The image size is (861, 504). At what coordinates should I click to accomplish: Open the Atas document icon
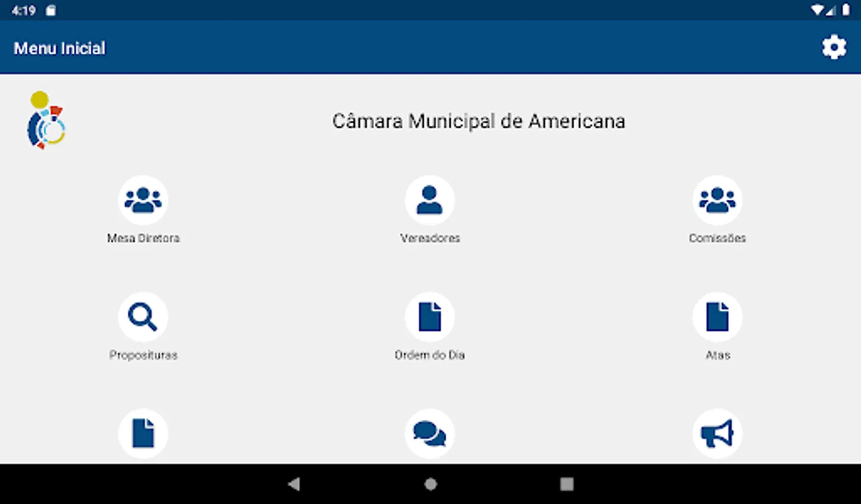(717, 317)
